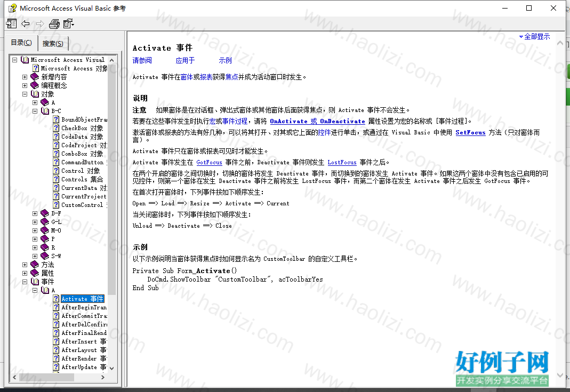This screenshot has height=392, width=570.
Task: Collapse the B-C tree node
Action: tap(35, 111)
